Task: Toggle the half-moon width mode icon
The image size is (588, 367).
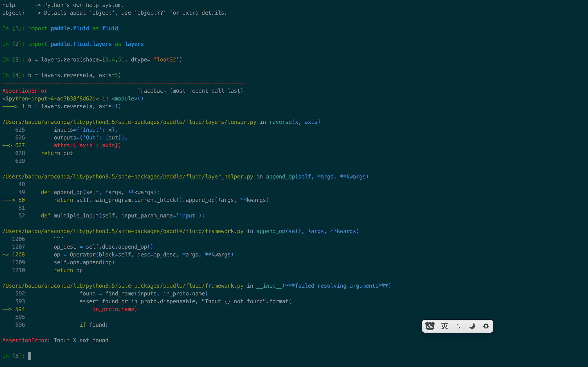Action: pos(472,326)
